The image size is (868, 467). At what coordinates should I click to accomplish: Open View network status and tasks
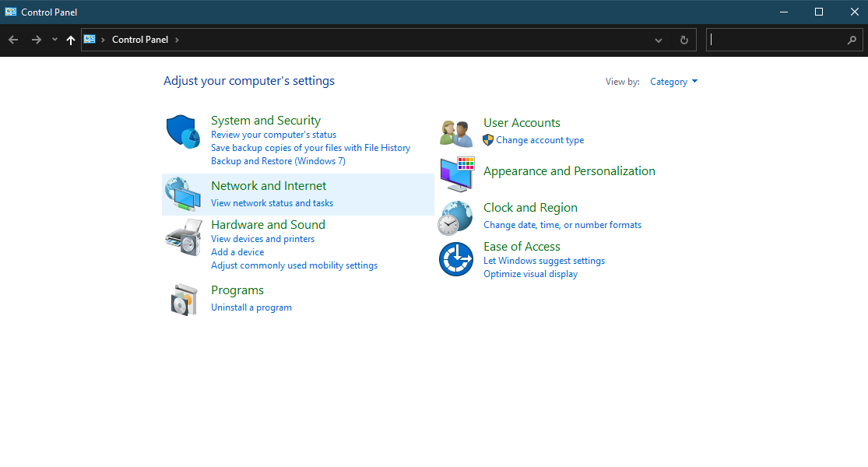[272, 203]
